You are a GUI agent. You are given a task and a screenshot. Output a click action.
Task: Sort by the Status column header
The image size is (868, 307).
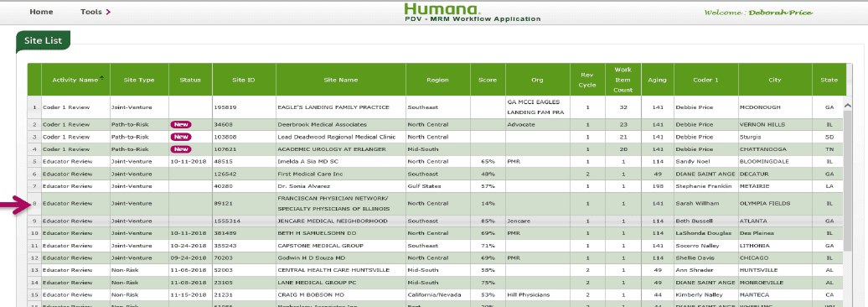(x=190, y=80)
